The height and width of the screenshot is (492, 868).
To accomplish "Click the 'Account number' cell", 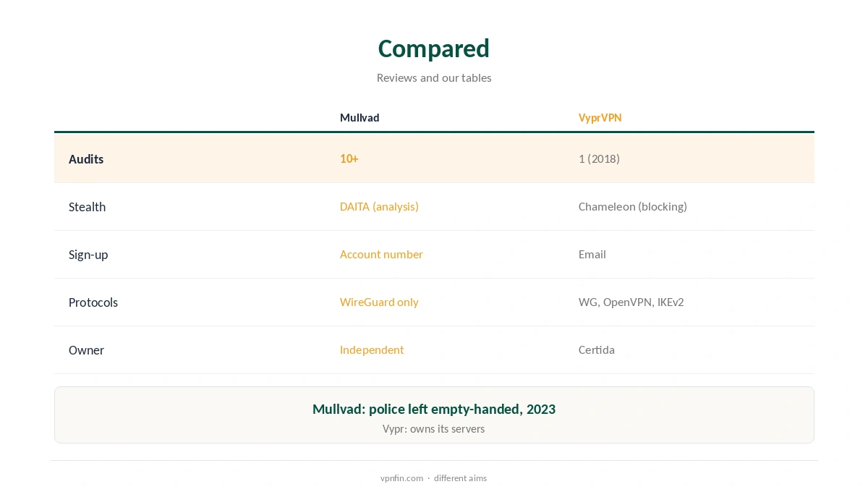I will click(x=381, y=254).
